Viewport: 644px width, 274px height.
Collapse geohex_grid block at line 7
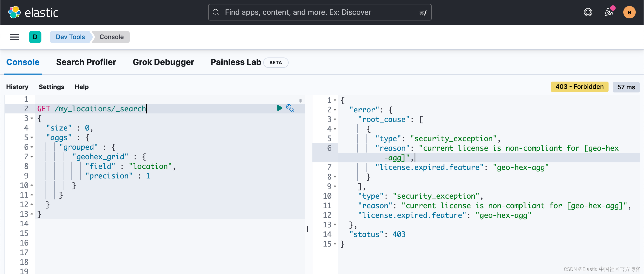click(32, 157)
